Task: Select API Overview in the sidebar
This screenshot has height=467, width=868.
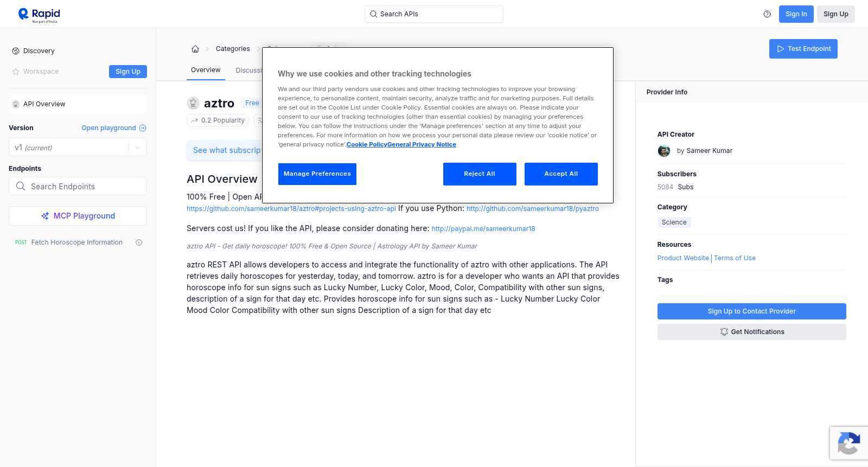Action: click(78, 104)
